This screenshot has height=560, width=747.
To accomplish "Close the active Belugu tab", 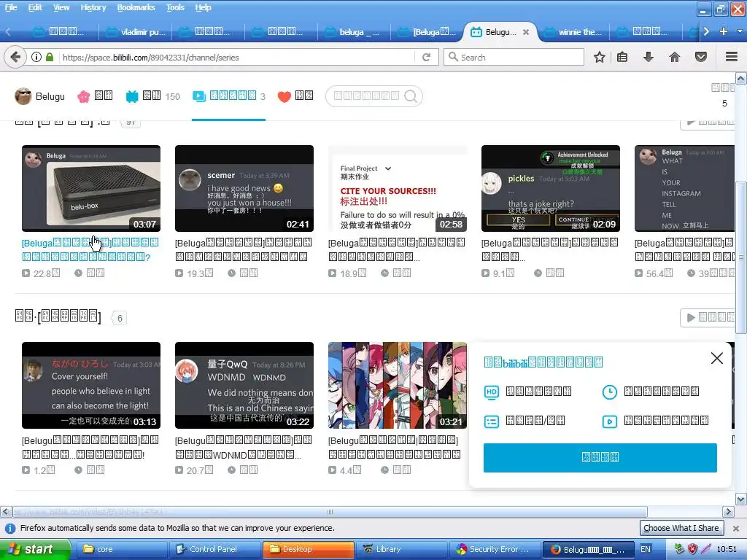I will click(526, 32).
